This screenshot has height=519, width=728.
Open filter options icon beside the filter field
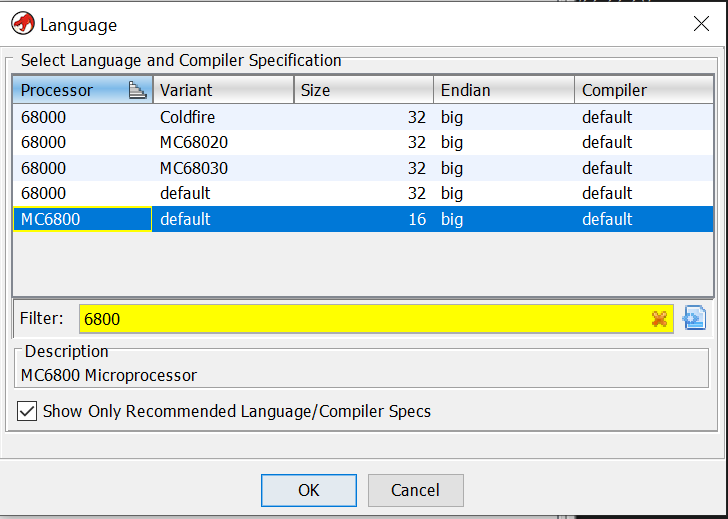point(694,319)
